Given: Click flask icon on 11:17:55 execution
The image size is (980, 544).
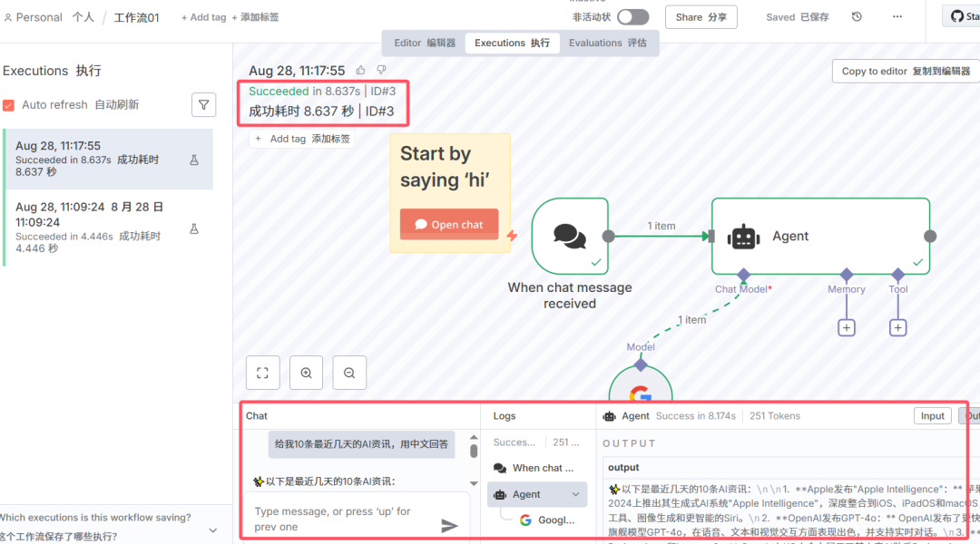Looking at the screenshot, I should point(194,160).
